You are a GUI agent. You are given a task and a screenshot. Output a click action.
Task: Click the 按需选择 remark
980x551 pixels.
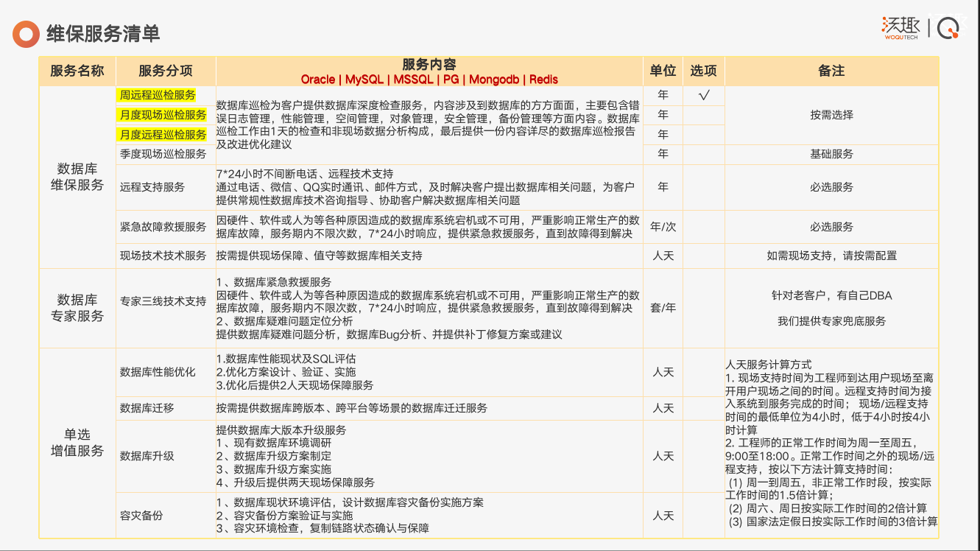831,115
